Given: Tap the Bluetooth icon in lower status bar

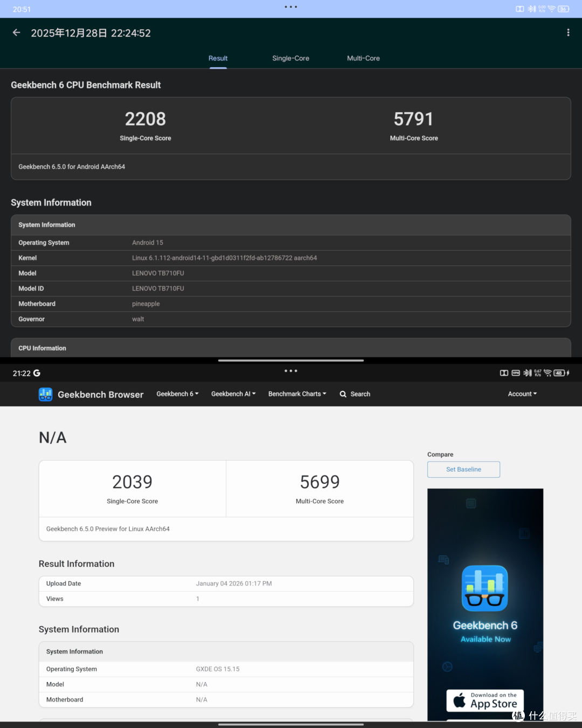Looking at the screenshot, I should point(528,373).
